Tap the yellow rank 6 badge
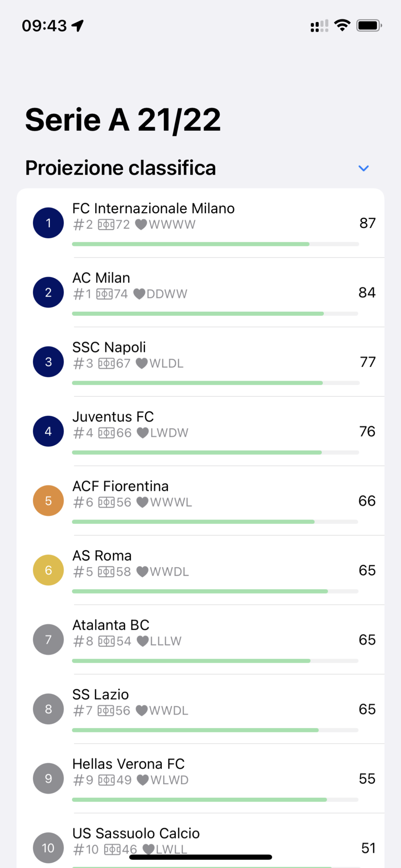401x868 pixels. coord(48,570)
